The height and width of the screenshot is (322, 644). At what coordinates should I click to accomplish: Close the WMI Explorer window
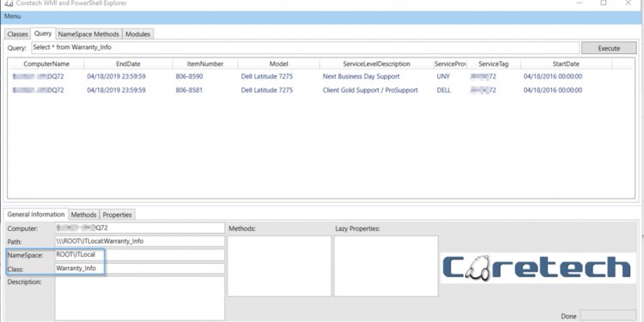click(629, 3)
